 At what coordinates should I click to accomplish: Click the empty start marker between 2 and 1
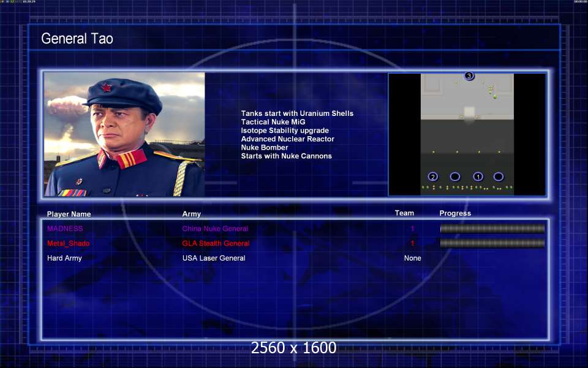(455, 177)
